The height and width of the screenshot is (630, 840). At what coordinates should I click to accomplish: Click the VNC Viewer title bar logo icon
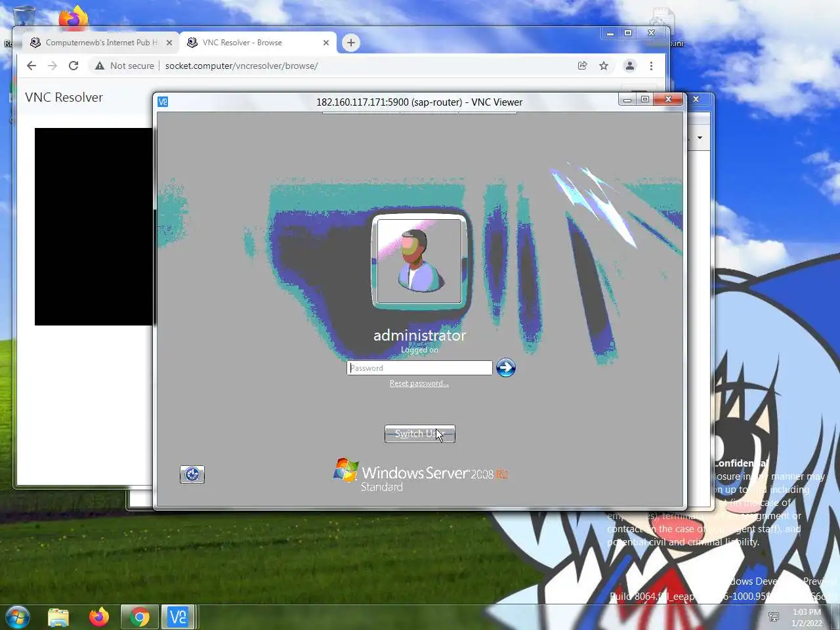[163, 102]
